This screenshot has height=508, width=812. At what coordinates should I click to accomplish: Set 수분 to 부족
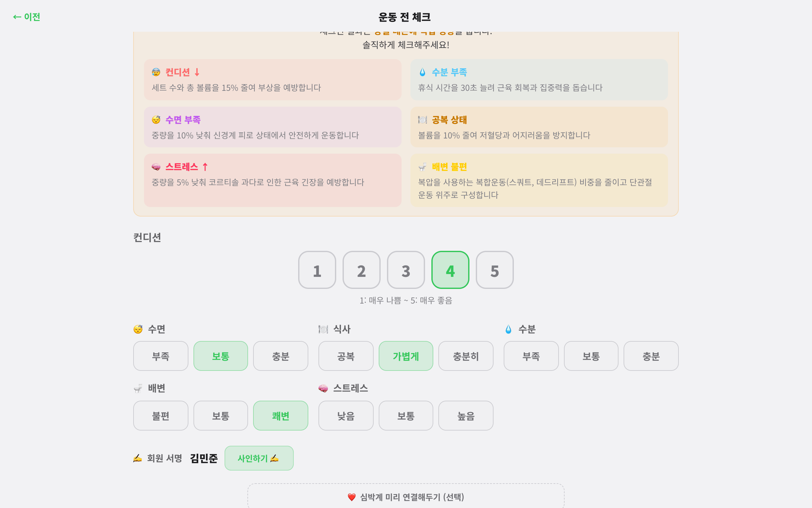(531, 356)
